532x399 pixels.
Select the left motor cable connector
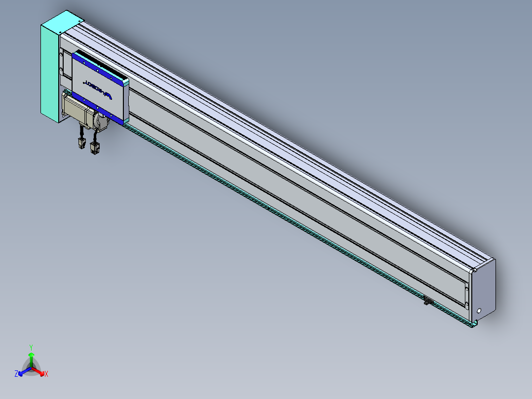pyautogui.click(x=82, y=143)
